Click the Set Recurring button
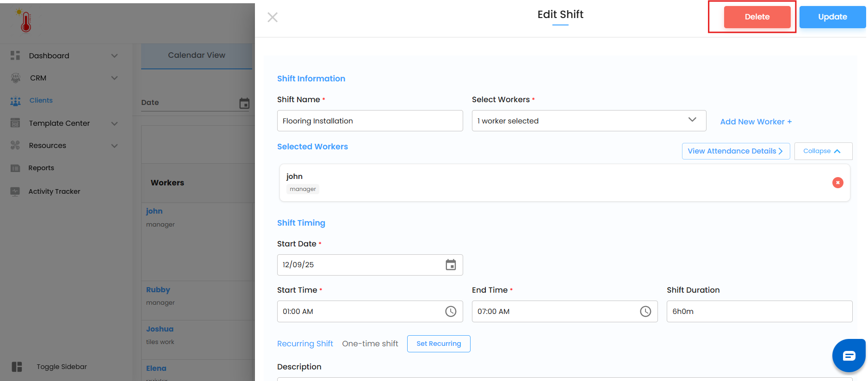The width and height of the screenshot is (868, 381). pos(439,344)
